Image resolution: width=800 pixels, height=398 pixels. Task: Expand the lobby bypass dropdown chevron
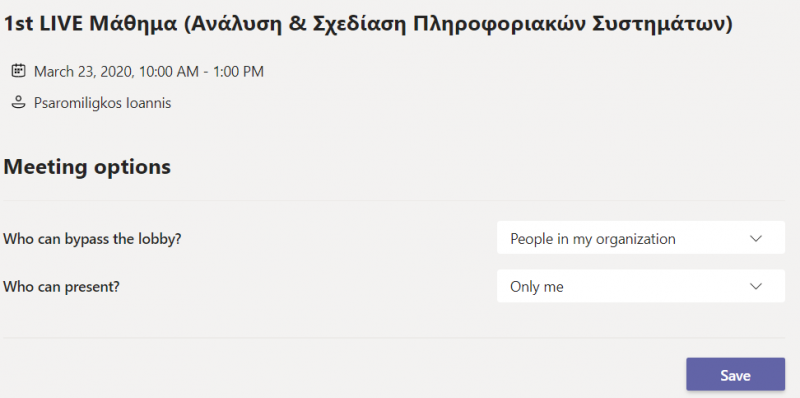[x=756, y=238]
